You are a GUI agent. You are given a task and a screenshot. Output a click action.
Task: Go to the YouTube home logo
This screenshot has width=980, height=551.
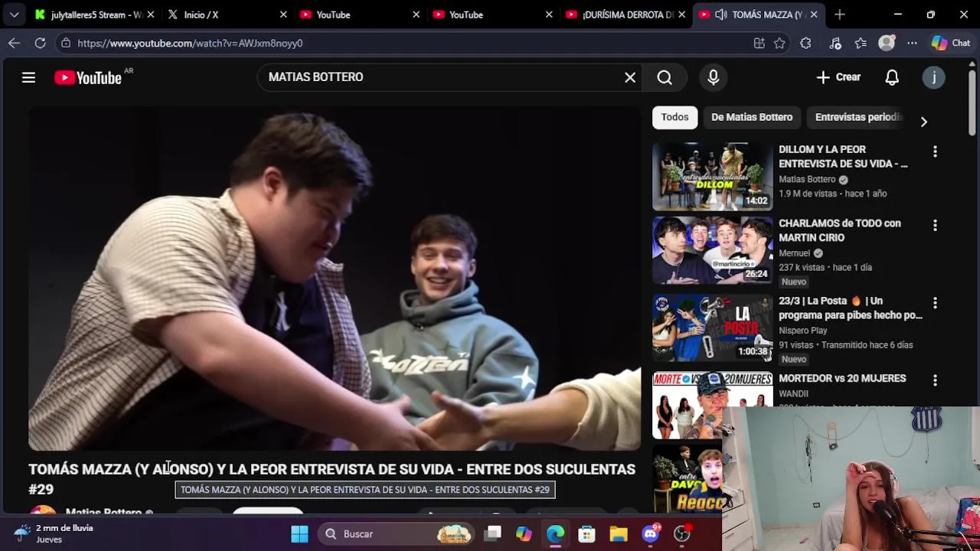88,77
